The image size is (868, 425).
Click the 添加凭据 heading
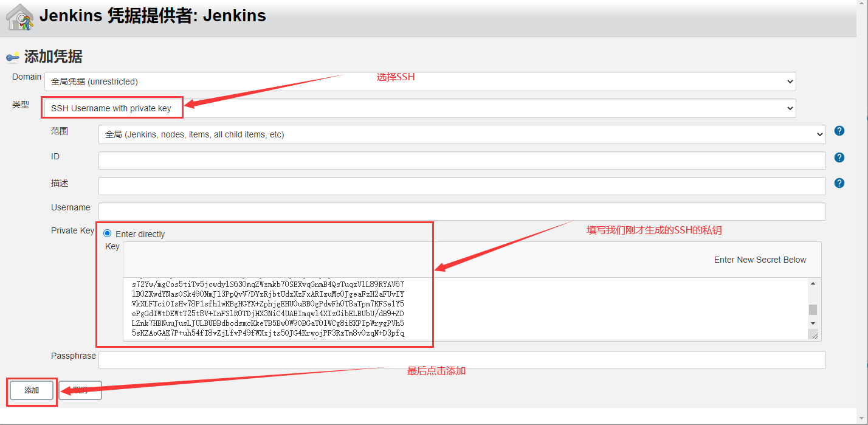click(53, 57)
